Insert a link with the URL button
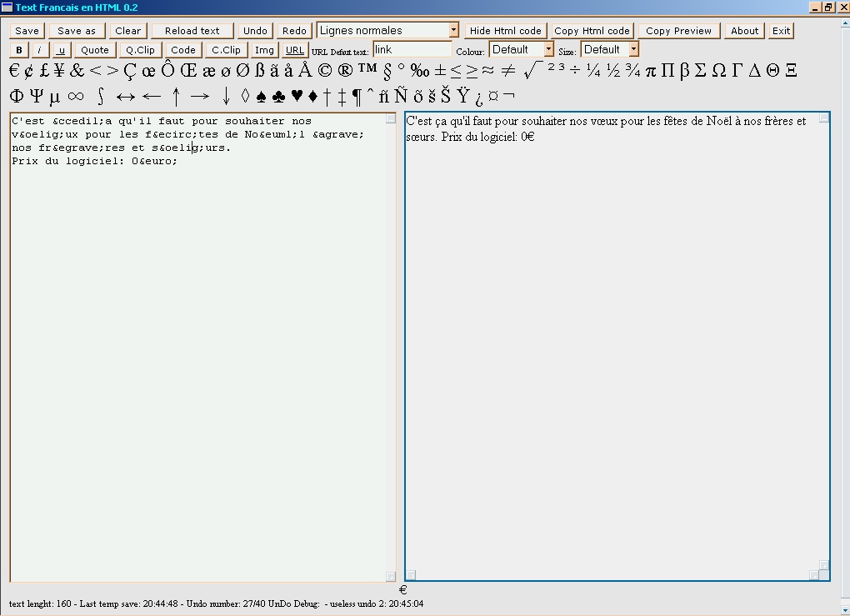The height and width of the screenshot is (616, 850). tap(295, 50)
